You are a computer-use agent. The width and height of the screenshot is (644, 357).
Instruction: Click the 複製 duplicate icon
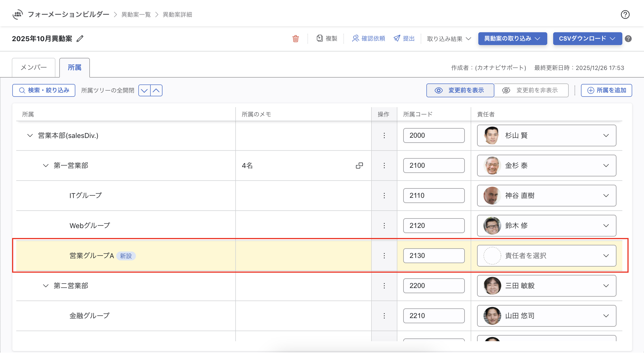320,38
